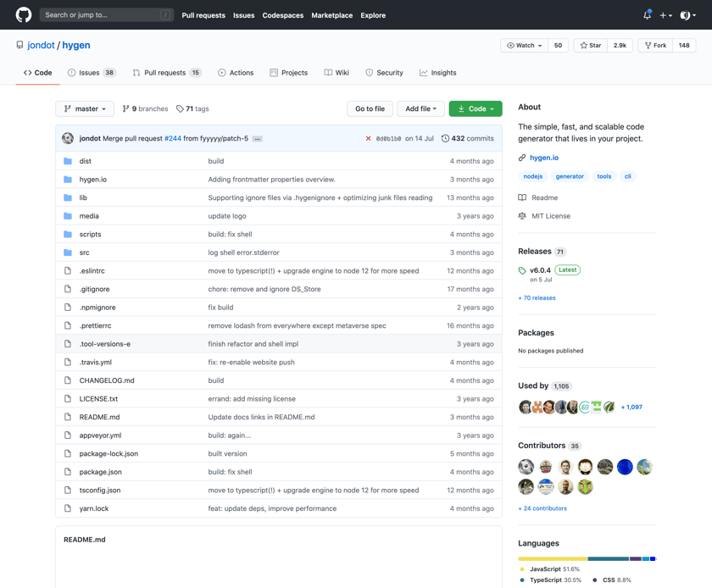Viewport: 712px width, 588px height.
Task: Open the Watch dropdown
Action: 525,46
